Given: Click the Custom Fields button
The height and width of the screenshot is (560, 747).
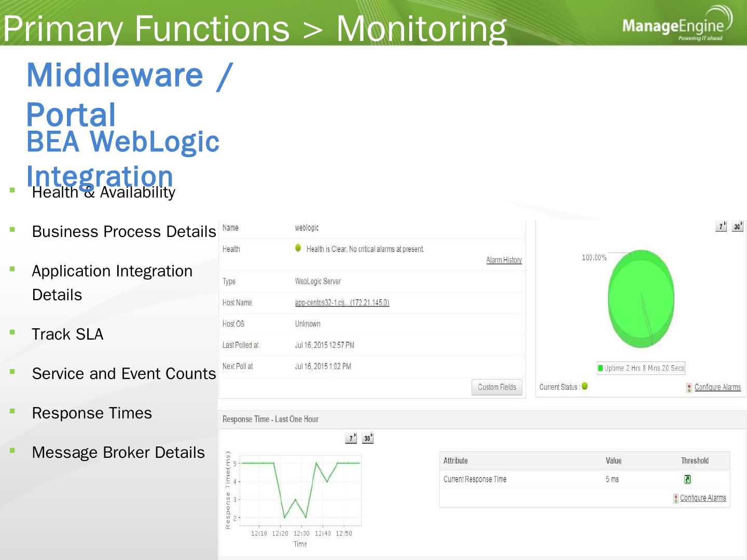Looking at the screenshot, I should [x=497, y=387].
